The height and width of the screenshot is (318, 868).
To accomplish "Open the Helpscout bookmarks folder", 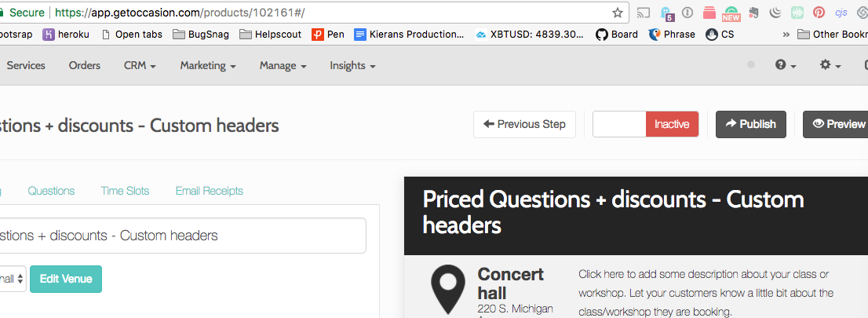I will (x=271, y=35).
